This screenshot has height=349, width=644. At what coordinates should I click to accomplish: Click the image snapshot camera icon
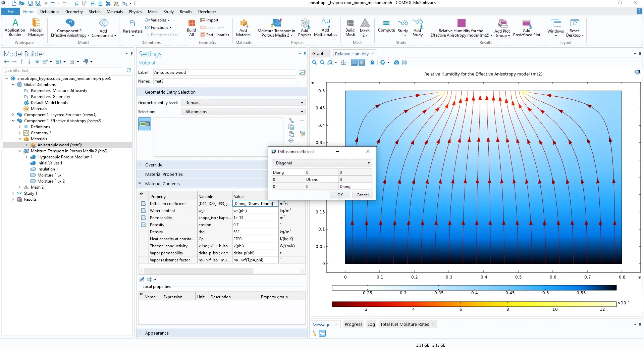pyautogui.click(x=396, y=62)
